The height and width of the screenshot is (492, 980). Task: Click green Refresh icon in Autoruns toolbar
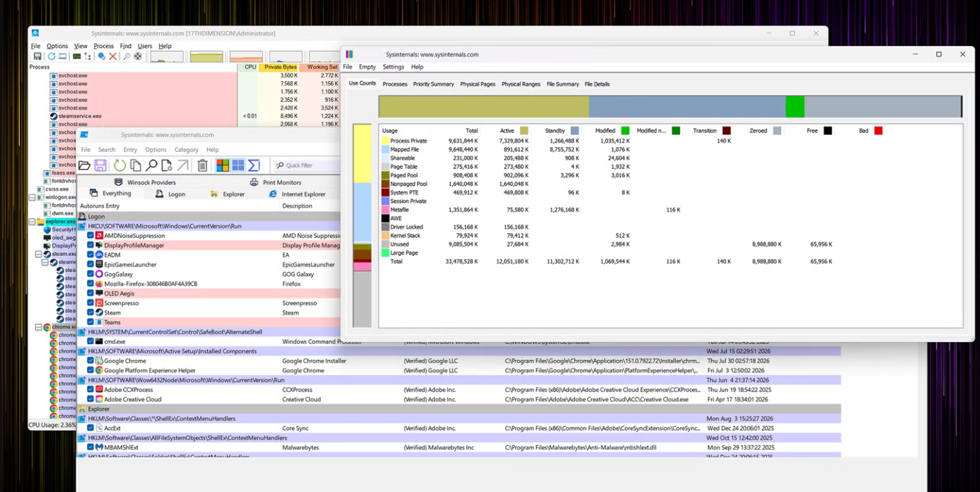coord(120,166)
